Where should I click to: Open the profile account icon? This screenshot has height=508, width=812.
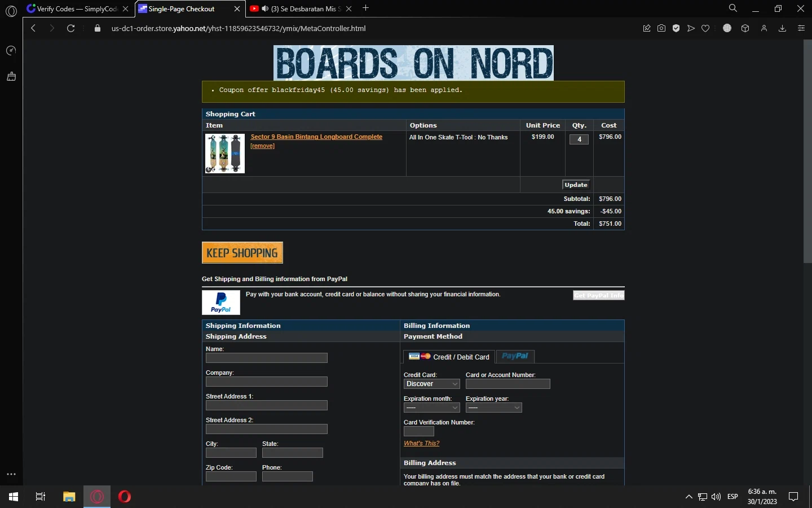pyautogui.click(x=764, y=28)
